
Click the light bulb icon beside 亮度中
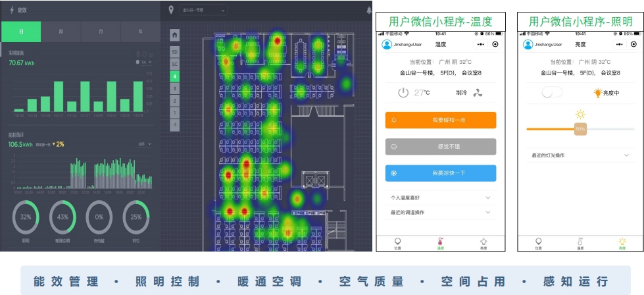597,93
